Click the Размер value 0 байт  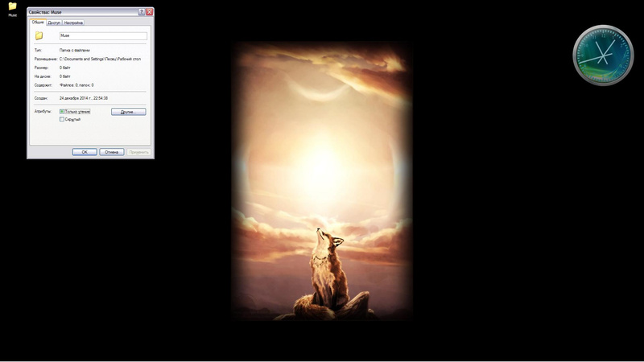click(x=65, y=68)
